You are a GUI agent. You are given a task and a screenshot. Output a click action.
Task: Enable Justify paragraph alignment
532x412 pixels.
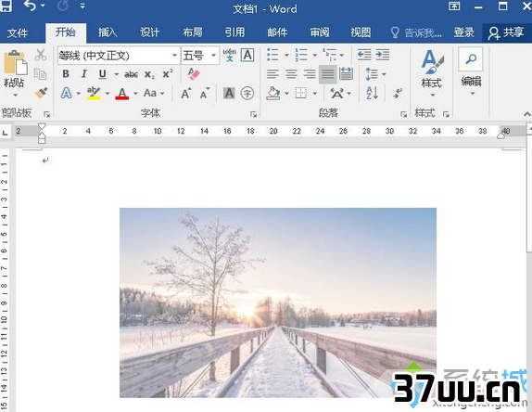click(328, 73)
